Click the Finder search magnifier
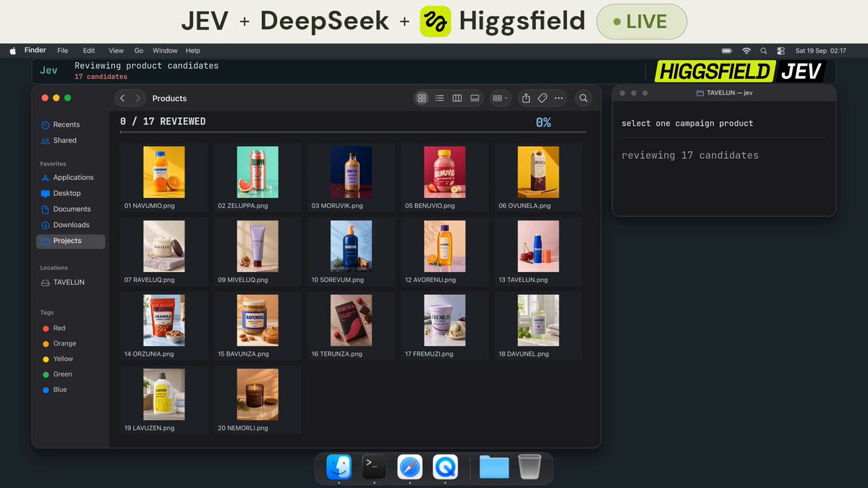 (584, 98)
